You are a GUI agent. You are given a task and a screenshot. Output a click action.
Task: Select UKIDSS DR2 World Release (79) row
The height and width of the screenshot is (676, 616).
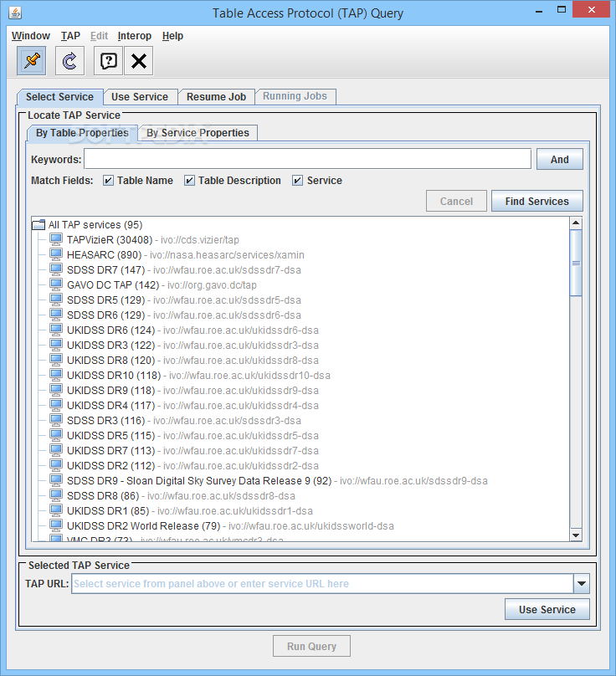click(230, 526)
